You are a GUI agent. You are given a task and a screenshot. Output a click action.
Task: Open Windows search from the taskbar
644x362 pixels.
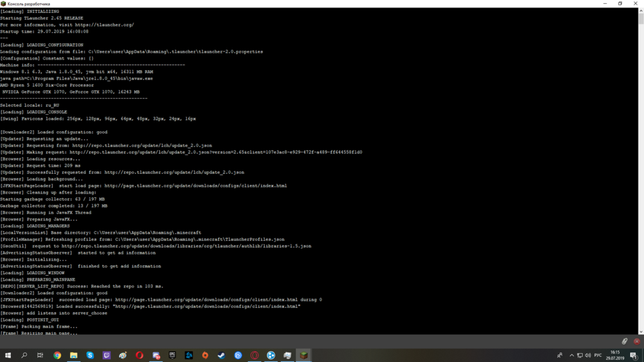[x=24, y=355]
